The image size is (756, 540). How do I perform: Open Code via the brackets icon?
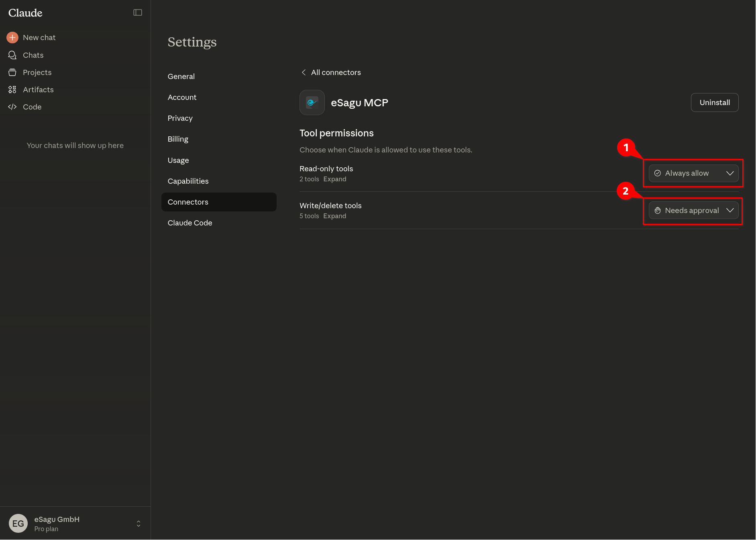[12, 107]
